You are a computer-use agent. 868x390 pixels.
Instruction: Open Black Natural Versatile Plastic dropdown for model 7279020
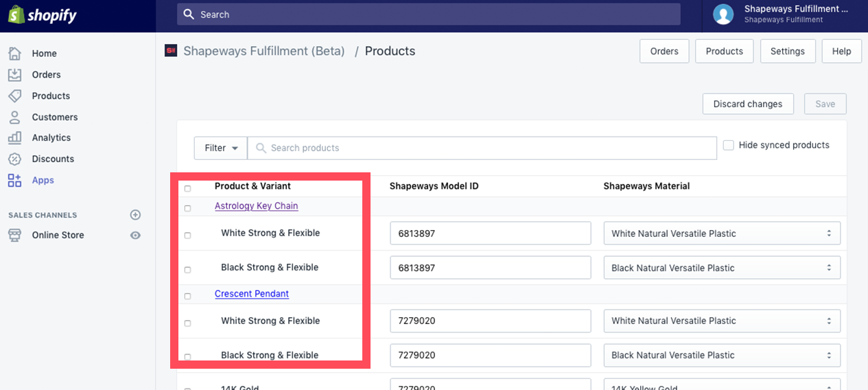click(x=722, y=355)
